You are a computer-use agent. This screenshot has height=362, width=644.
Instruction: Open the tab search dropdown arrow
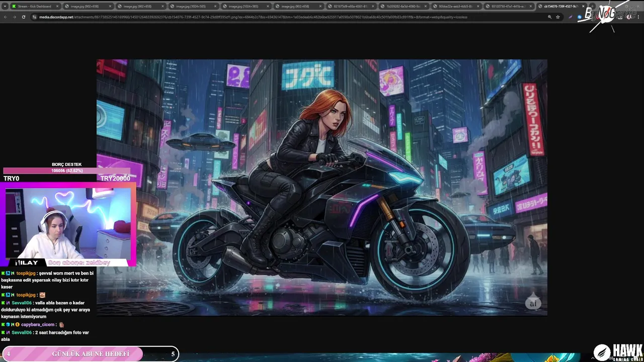5,7
